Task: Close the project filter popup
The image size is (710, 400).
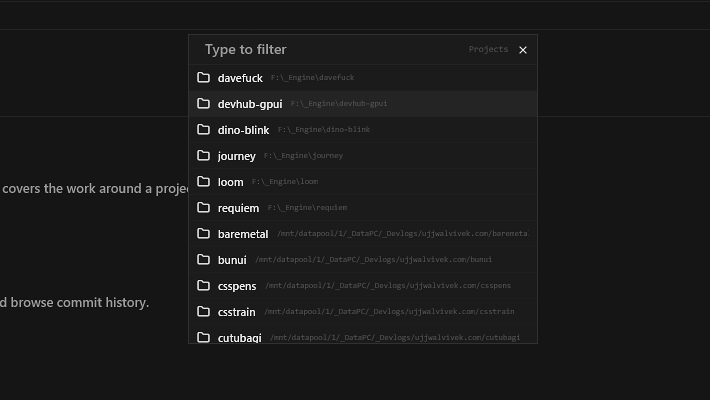Action: point(523,50)
